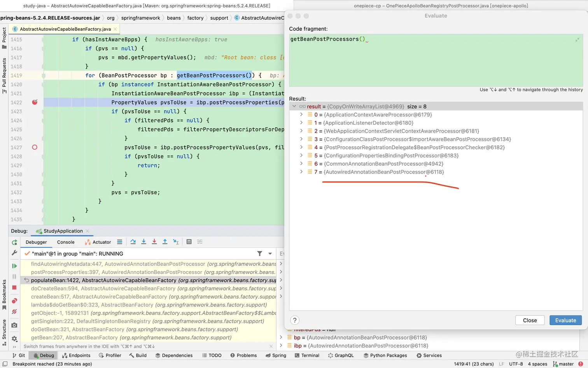Open Evaluate dialog help
Image resolution: width=588 pixels, height=368 pixels.
tap(295, 320)
